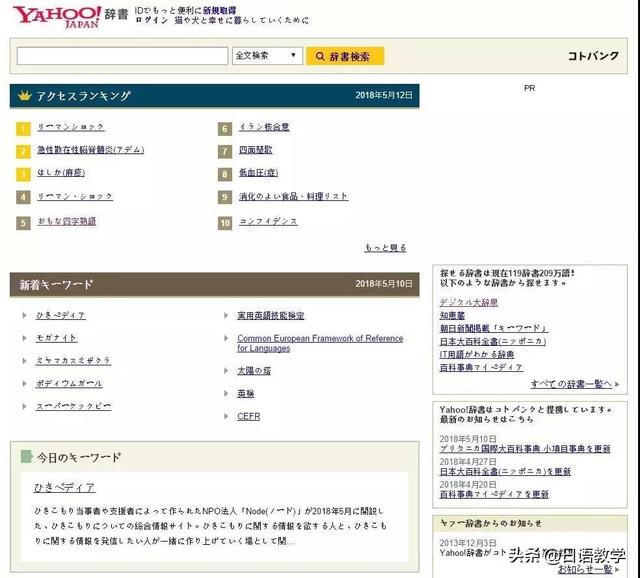Open the デジタル大辞泉 dictionary link
Image resolution: width=640 pixels, height=578 pixels.
pos(469,302)
